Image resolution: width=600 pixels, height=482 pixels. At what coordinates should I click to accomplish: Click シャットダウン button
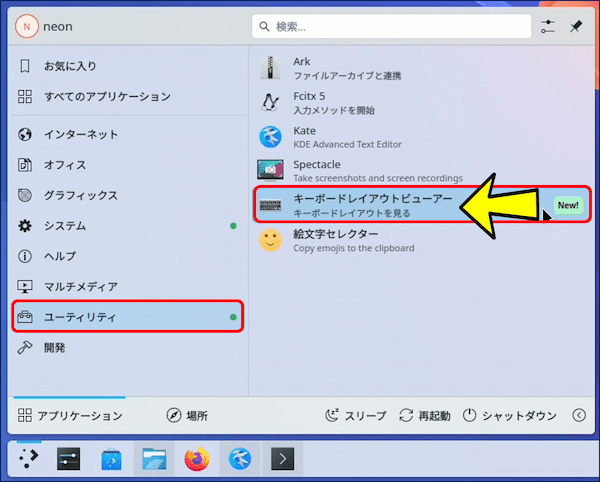pyautogui.click(x=510, y=415)
